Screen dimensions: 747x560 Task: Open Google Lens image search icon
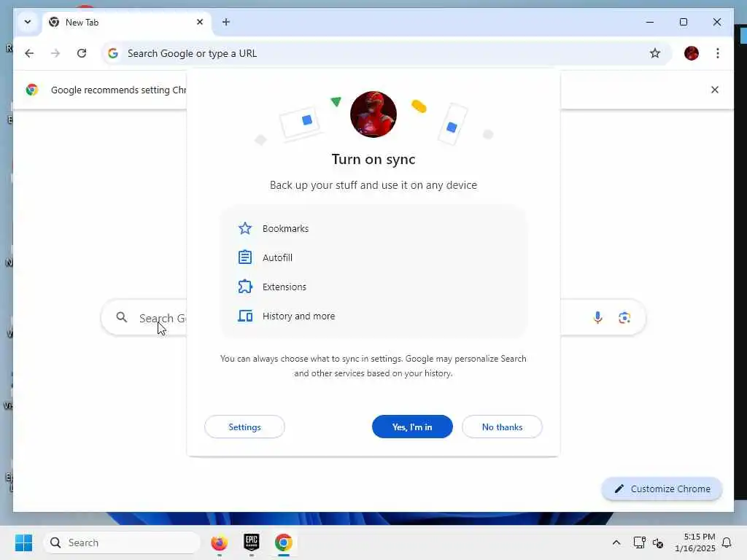624,317
